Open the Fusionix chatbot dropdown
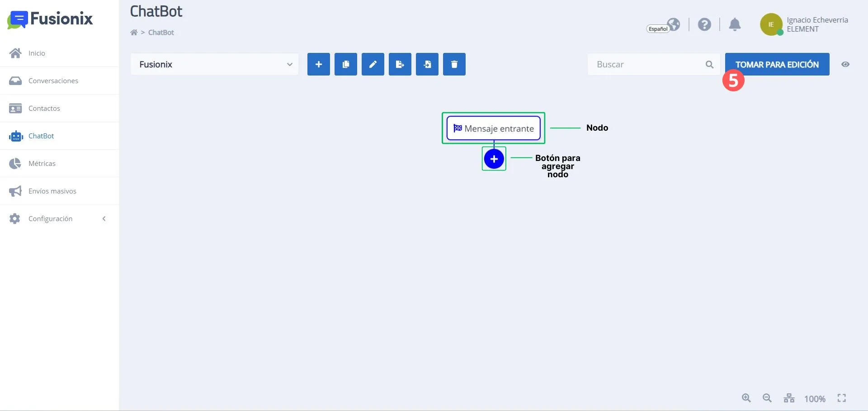The image size is (868, 411). pyautogui.click(x=215, y=64)
